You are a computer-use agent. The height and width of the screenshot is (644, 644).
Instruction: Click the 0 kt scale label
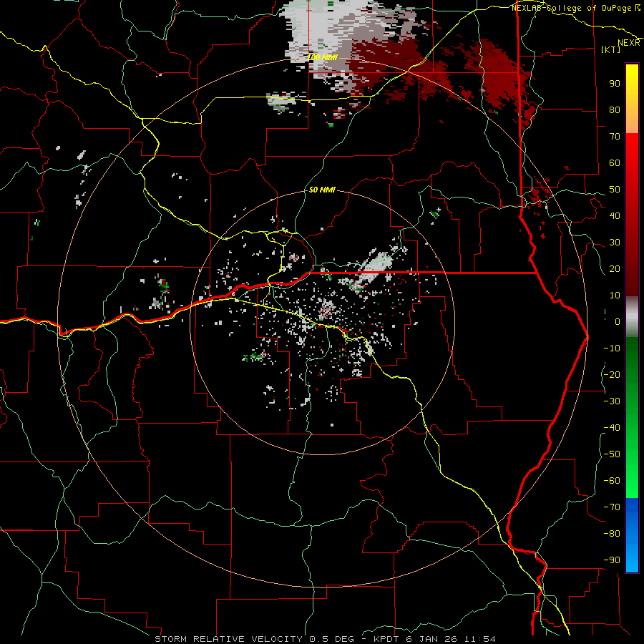click(x=618, y=321)
